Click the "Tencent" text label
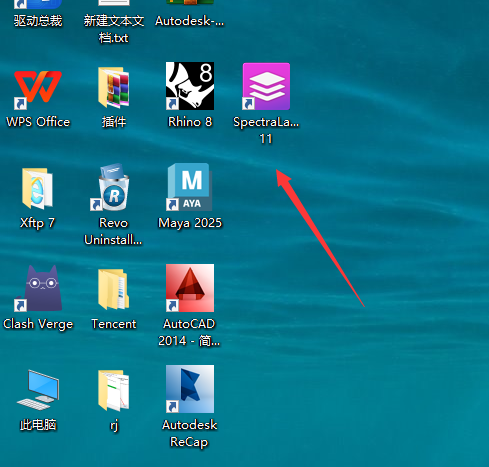Screen dimensions: 489x467 point(114,324)
